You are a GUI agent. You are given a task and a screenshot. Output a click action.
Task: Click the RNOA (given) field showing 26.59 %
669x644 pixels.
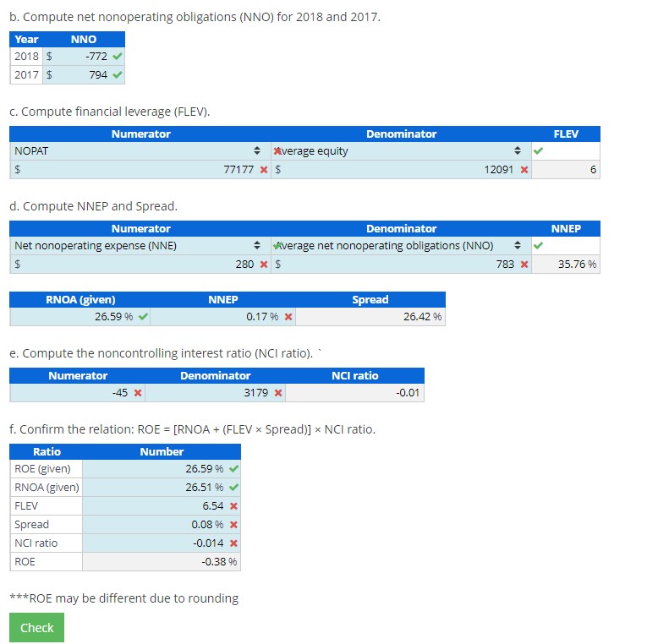80,317
